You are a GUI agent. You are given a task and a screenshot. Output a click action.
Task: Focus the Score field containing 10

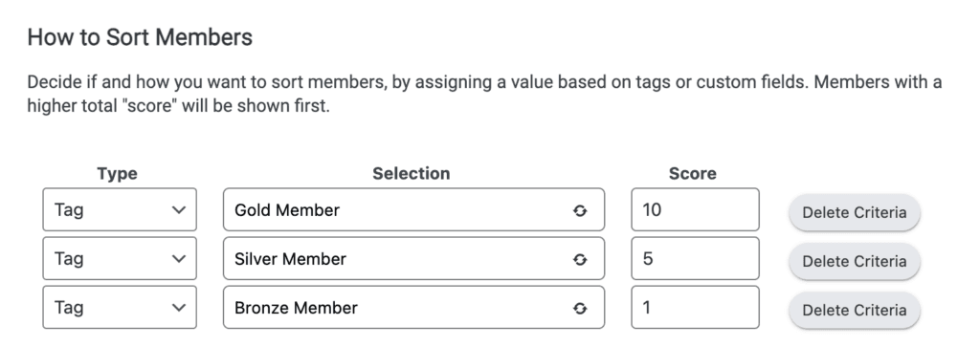695,209
